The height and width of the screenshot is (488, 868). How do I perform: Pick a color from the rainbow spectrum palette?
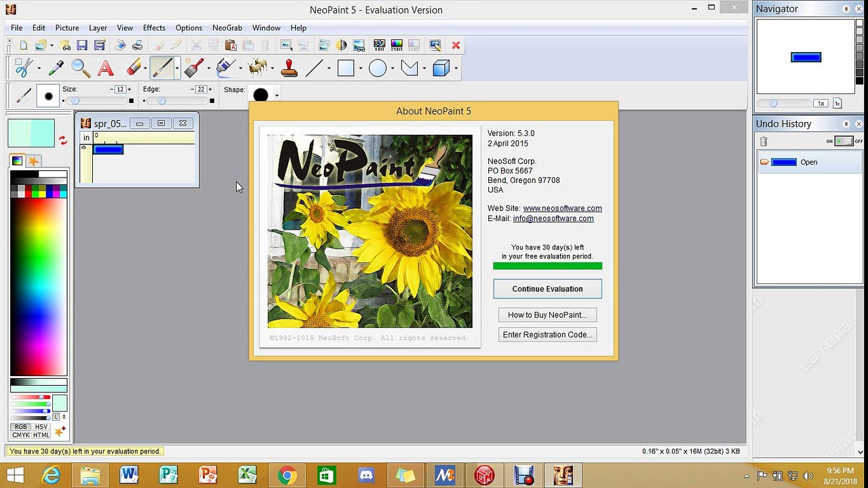click(x=39, y=285)
